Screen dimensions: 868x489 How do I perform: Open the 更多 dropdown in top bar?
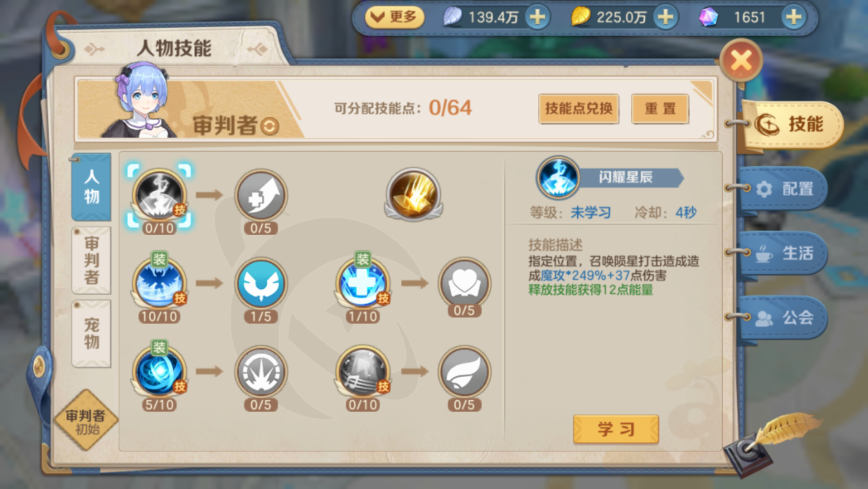[394, 17]
